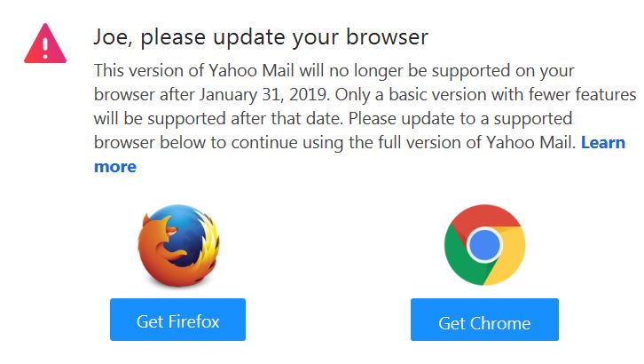Click the "will be supported after that date" text

point(217,119)
